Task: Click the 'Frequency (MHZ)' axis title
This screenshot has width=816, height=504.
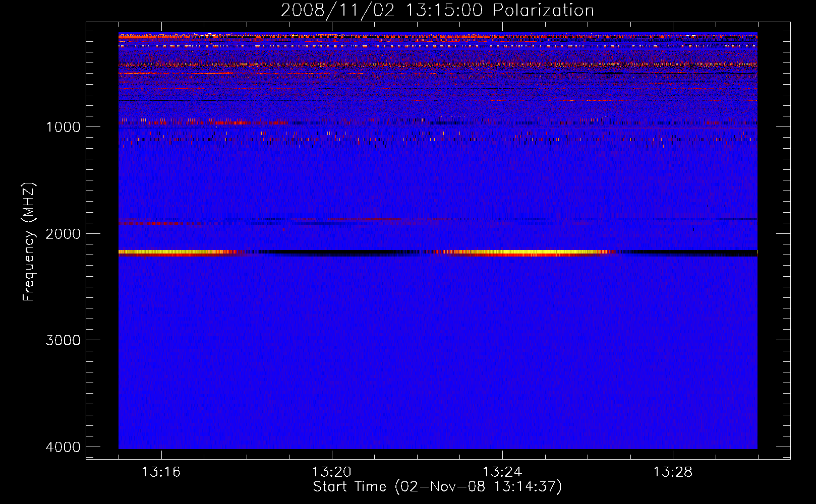Action: (29, 242)
